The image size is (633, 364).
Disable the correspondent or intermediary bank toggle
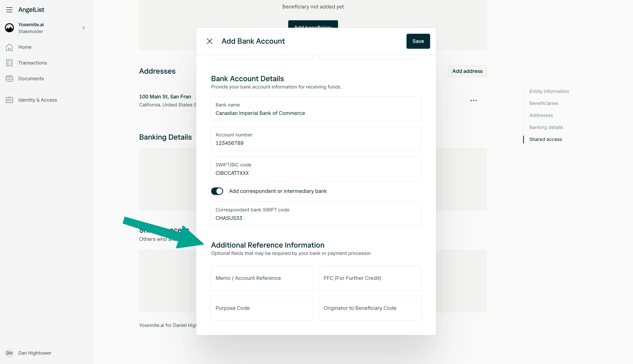(217, 191)
